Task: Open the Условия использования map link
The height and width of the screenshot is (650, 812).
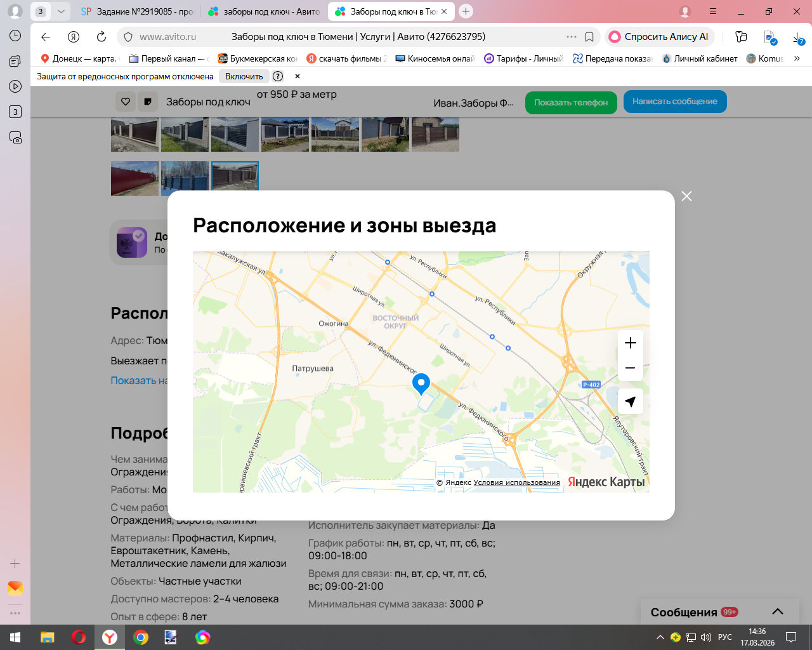Action: tap(516, 482)
